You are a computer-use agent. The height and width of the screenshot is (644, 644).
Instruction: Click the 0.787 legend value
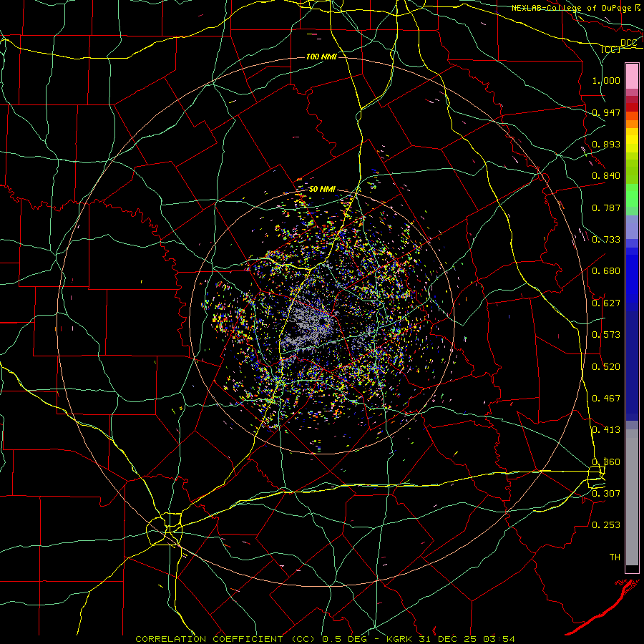click(x=606, y=208)
